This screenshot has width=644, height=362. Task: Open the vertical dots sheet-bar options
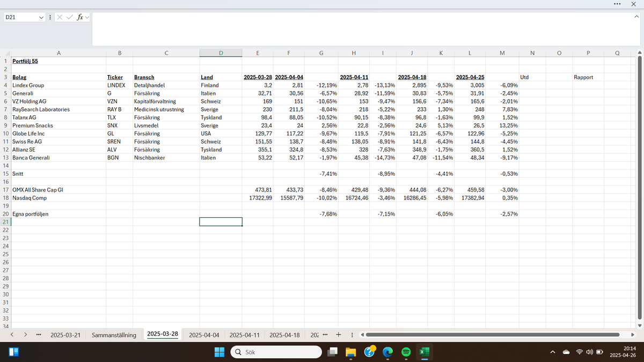pyautogui.click(x=352, y=335)
